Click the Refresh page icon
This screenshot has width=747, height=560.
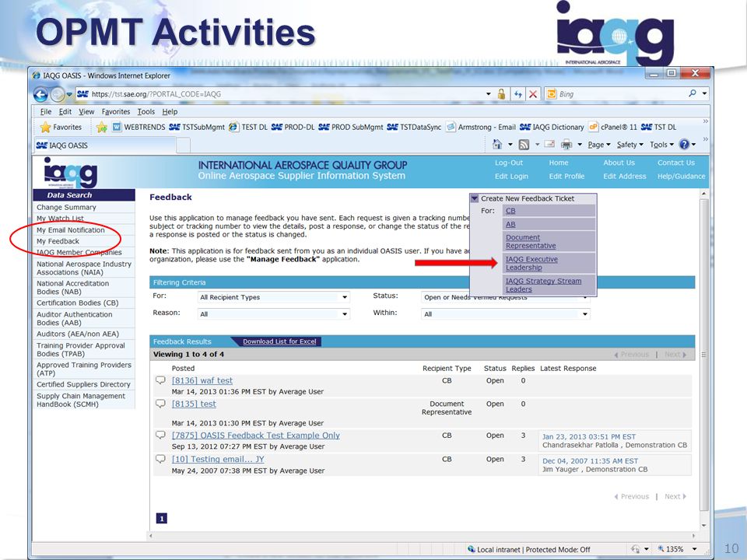[518, 94]
